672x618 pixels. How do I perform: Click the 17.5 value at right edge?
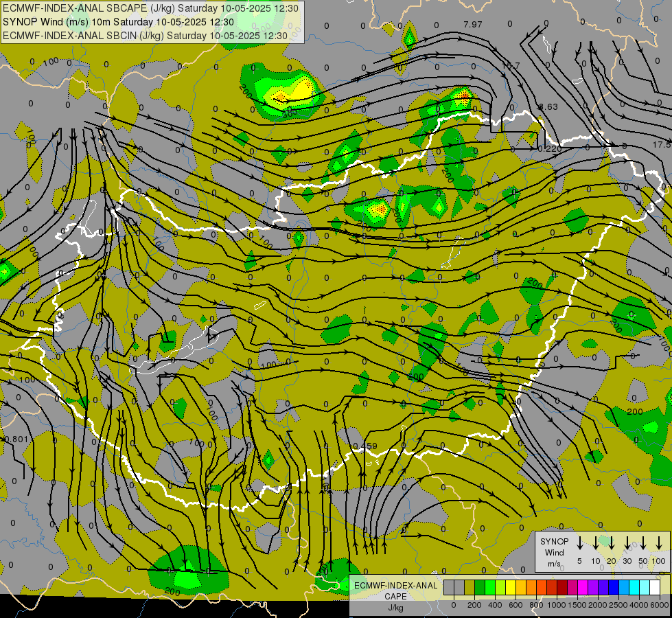click(x=662, y=145)
